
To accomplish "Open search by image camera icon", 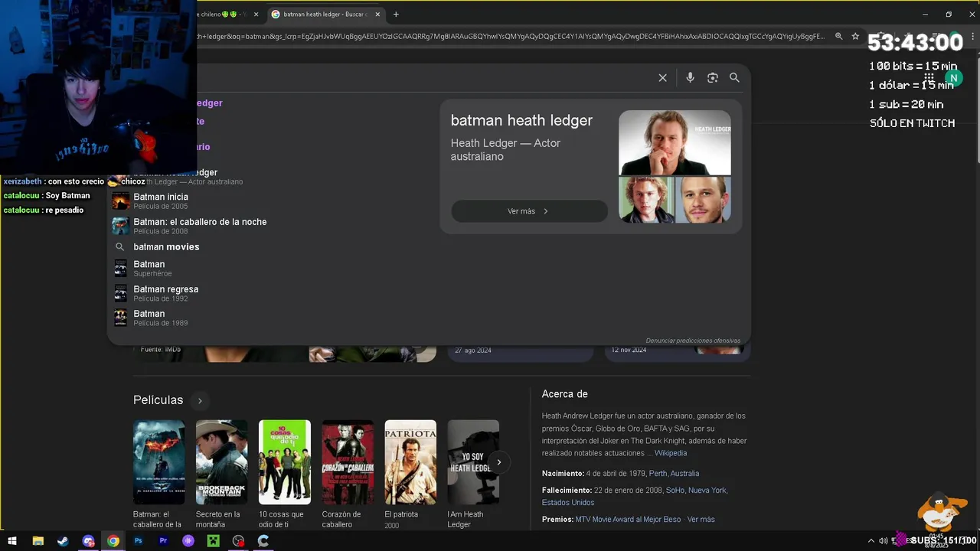I will click(713, 77).
